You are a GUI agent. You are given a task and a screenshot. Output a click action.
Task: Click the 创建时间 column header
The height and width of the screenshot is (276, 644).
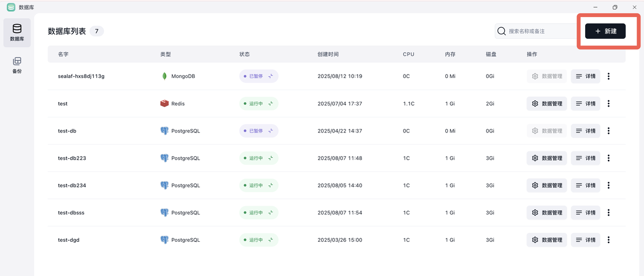pos(328,54)
